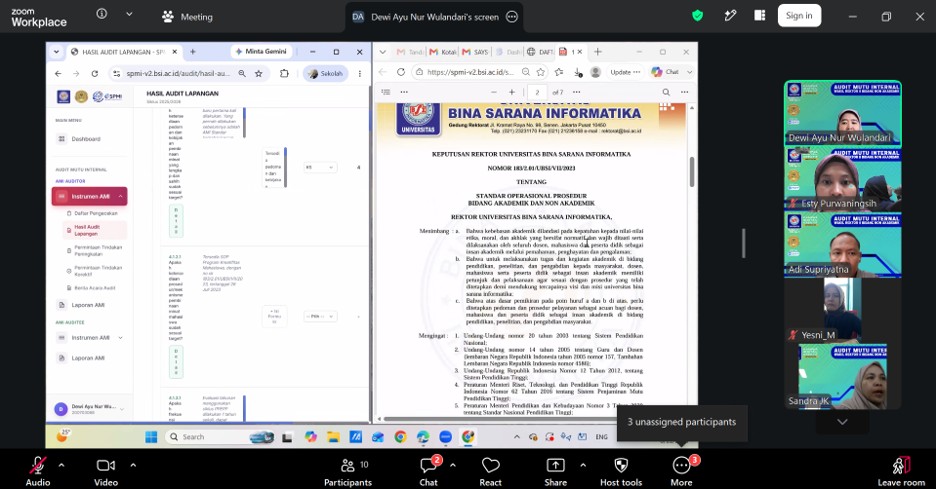The image size is (936, 489).
Task: Select Esty Purwaningsih video tile
Action: click(842, 179)
